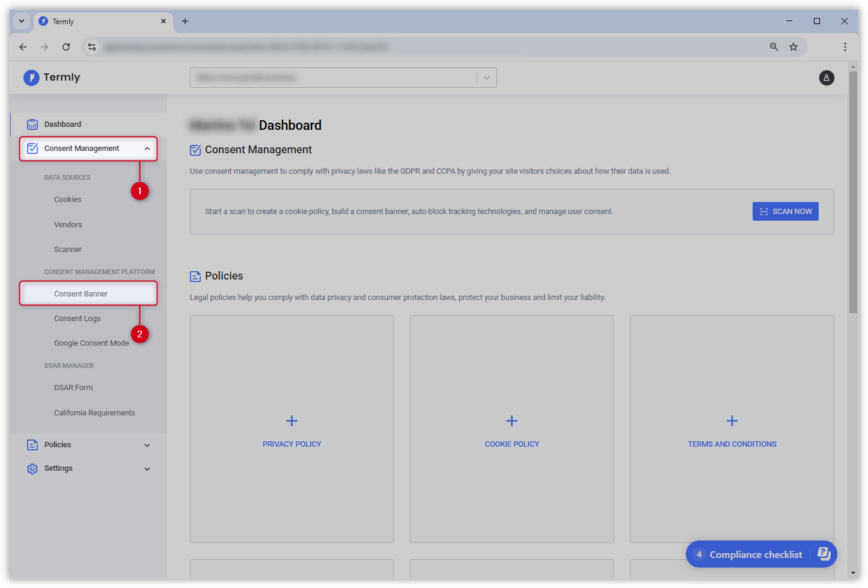Open the Compliance checklist chat icon
This screenshot has width=868, height=588.
tap(824, 554)
